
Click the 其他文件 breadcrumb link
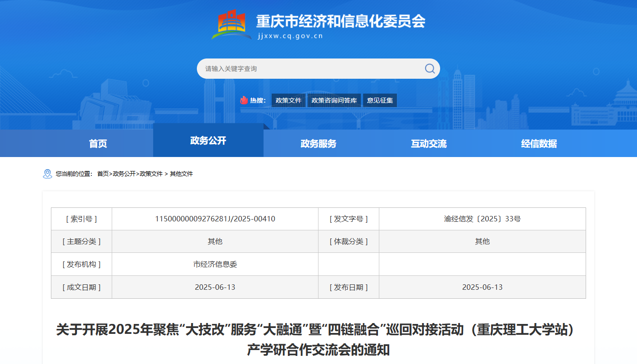tap(181, 174)
